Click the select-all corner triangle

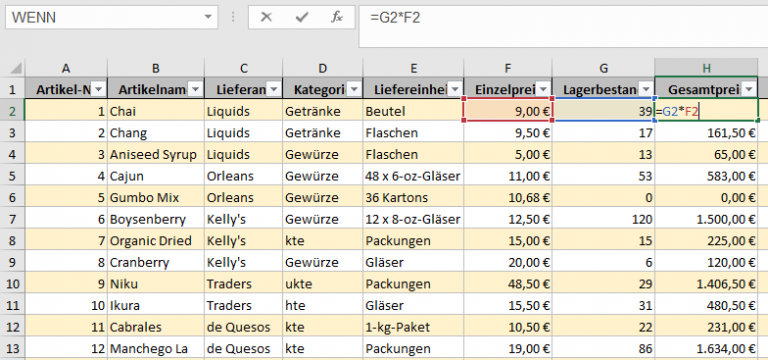(16, 68)
